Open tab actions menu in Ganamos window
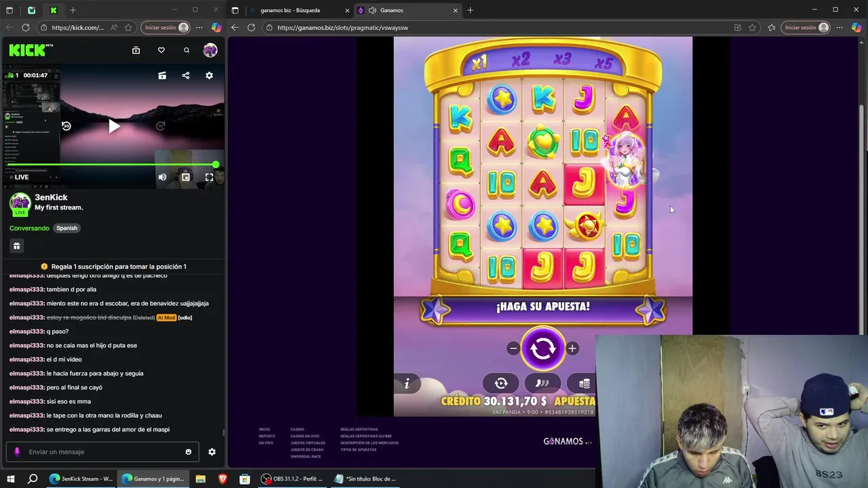Image resolution: width=868 pixels, height=488 pixels. (x=235, y=10)
